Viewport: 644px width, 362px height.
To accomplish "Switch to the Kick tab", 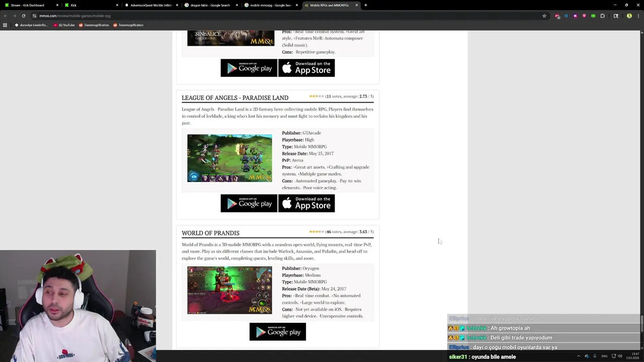I will click(91, 5).
